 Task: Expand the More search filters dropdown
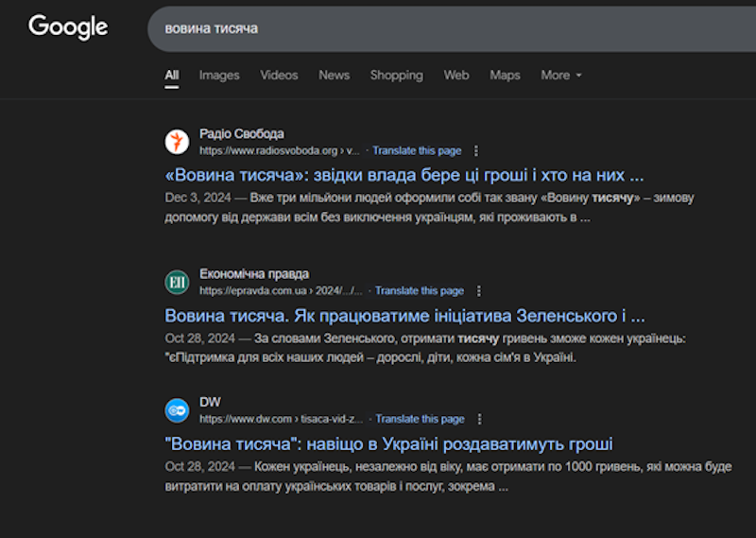(561, 76)
